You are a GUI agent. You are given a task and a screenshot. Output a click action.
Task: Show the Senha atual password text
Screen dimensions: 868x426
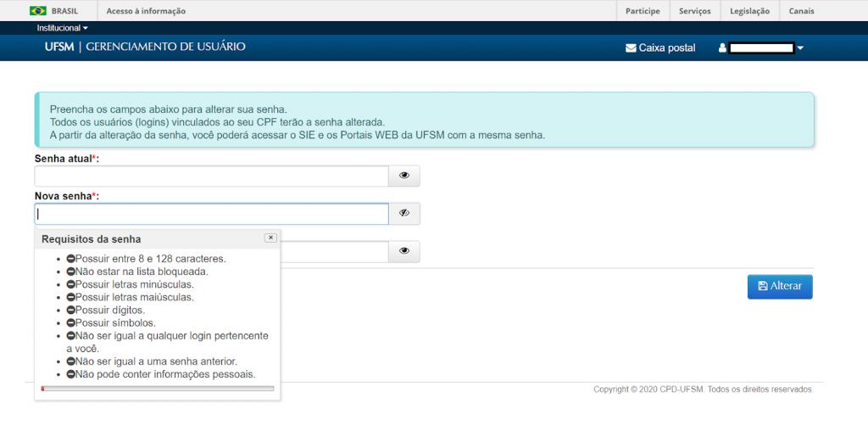point(403,176)
